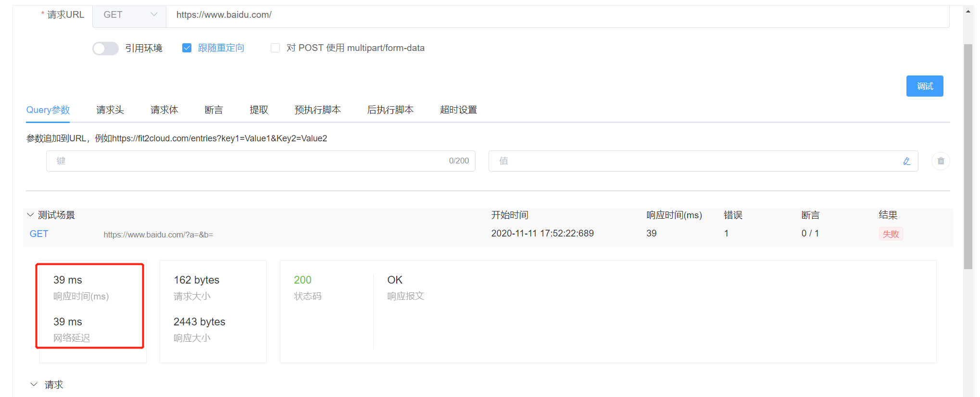Click the 2443 bytes response size
The image size is (980, 397).
(199, 322)
